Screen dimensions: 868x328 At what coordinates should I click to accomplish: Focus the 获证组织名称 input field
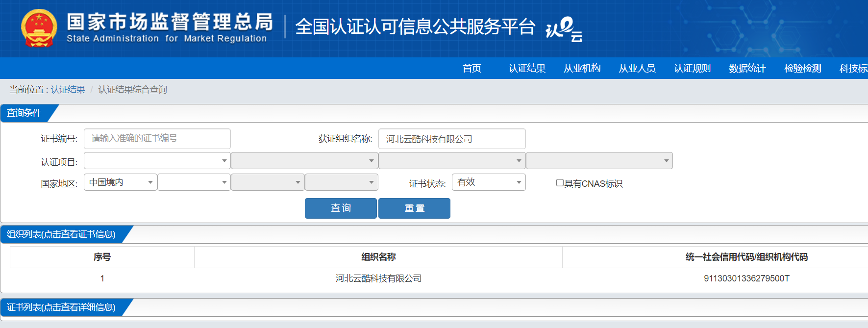452,139
